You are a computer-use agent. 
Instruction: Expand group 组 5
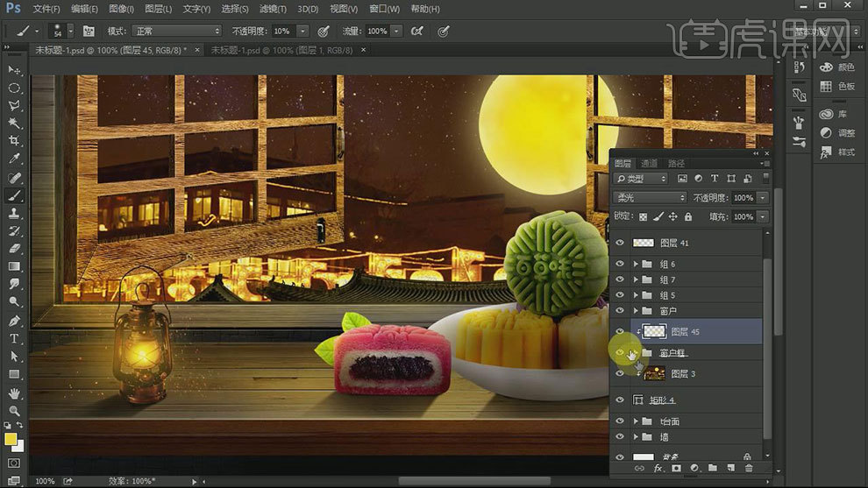pyautogui.click(x=636, y=295)
